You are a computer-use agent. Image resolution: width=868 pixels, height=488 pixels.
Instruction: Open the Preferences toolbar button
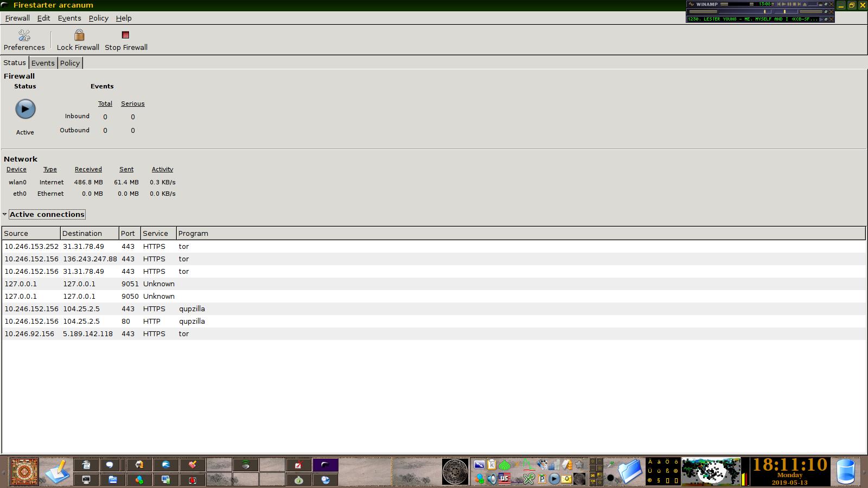(24, 41)
